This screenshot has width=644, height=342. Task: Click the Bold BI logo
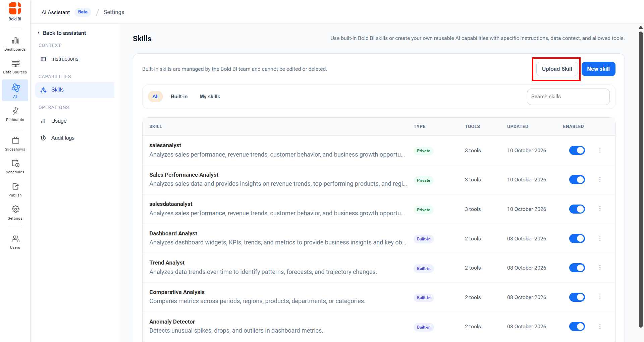click(15, 11)
